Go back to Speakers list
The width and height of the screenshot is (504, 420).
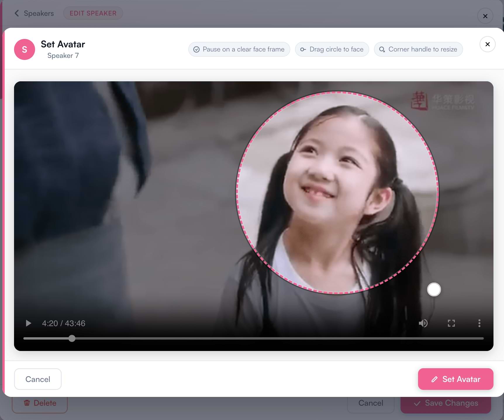point(34,13)
